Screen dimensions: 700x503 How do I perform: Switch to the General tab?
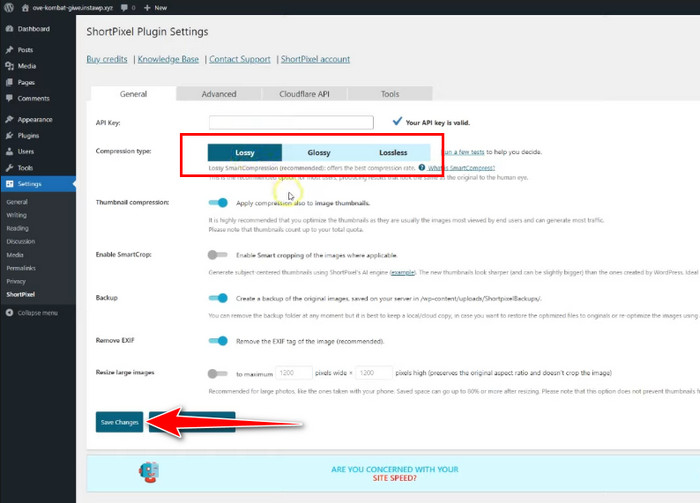point(133,94)
